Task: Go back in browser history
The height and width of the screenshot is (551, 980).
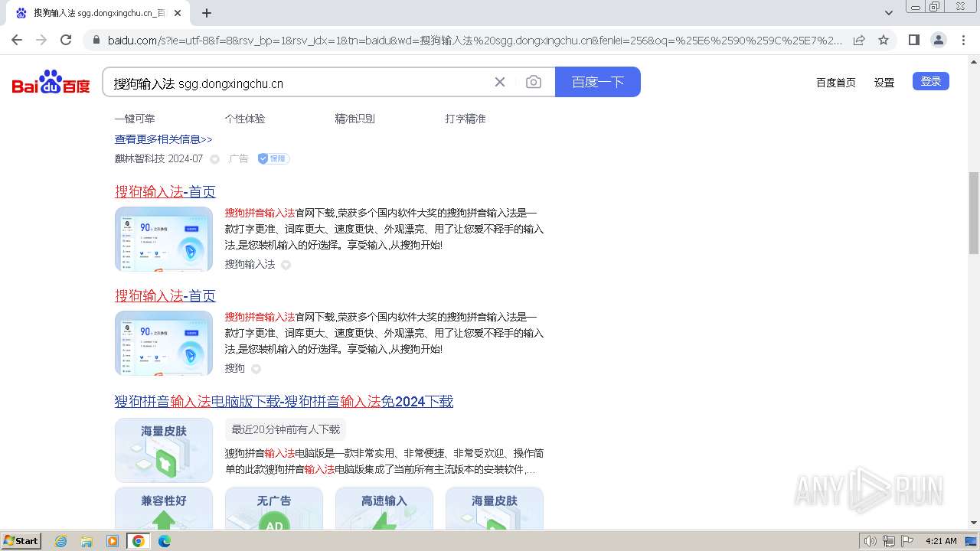Action: pos(17,40)
